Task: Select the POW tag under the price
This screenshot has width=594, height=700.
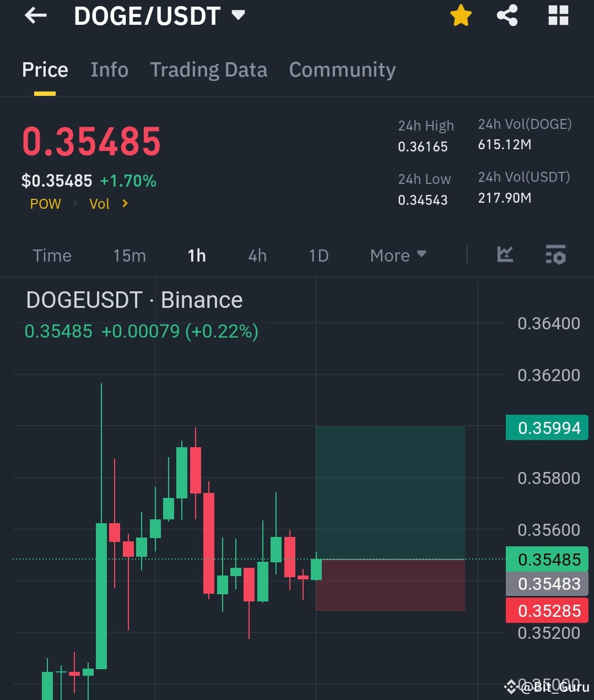Action: (45, 203)
